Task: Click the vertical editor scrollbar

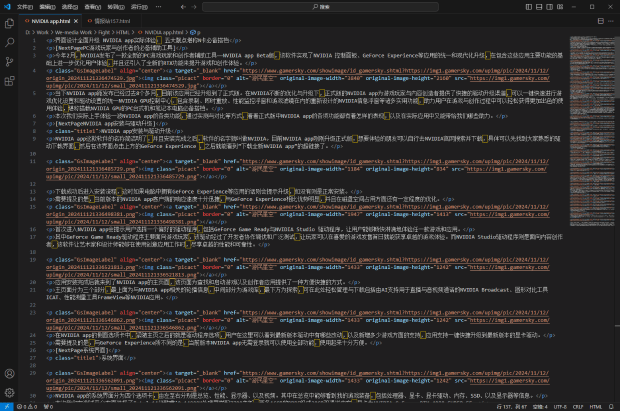Action: click(x=618, y=67)
